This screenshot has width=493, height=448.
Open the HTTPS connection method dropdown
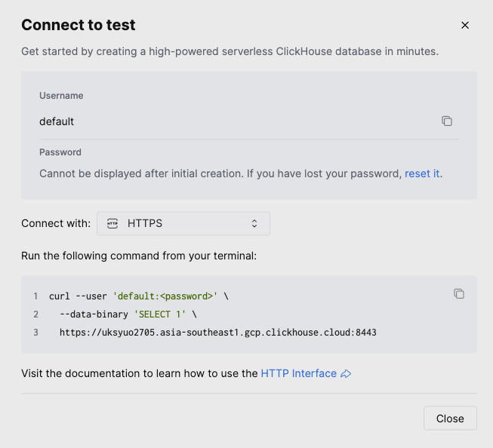[183, 223]
